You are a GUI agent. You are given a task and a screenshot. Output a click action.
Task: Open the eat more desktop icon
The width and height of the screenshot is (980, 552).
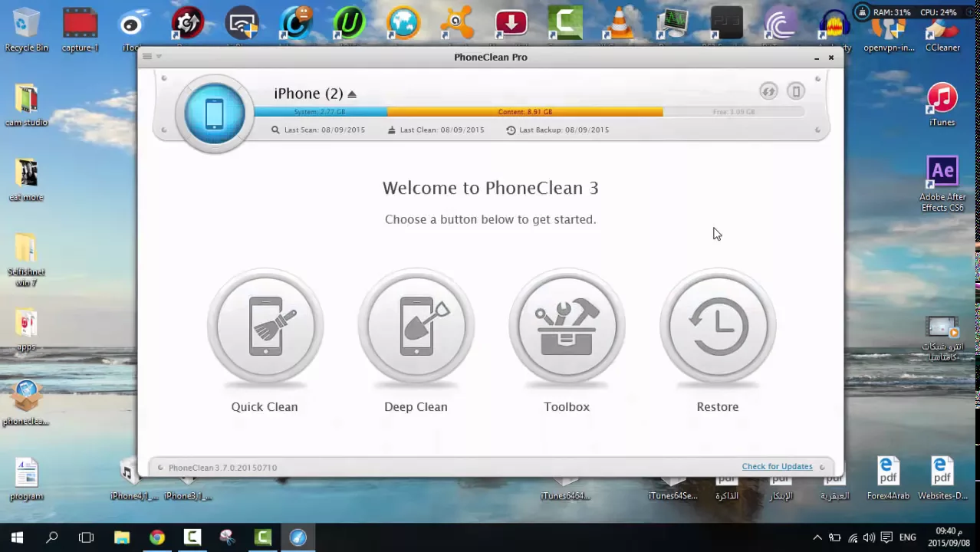pyautogui.click(x=26, y=180)
